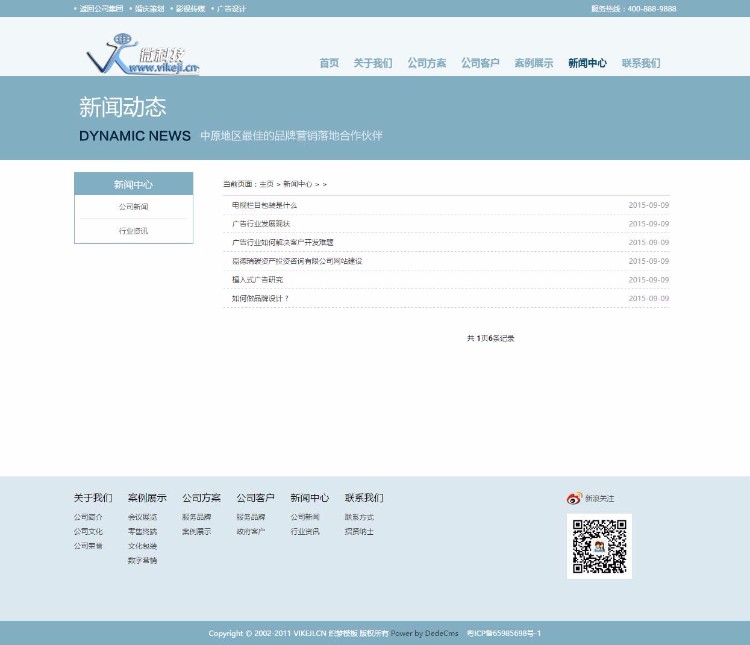The image size is (750, 645).
Task: Open 数字营销 in the footer
Action: click(143, 560)
